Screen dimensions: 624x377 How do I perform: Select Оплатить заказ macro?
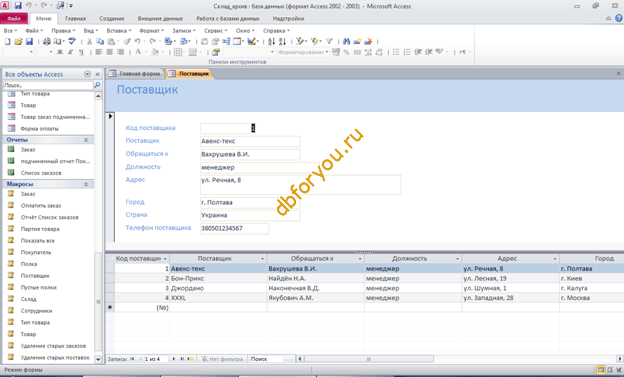[x=41, y=206]
